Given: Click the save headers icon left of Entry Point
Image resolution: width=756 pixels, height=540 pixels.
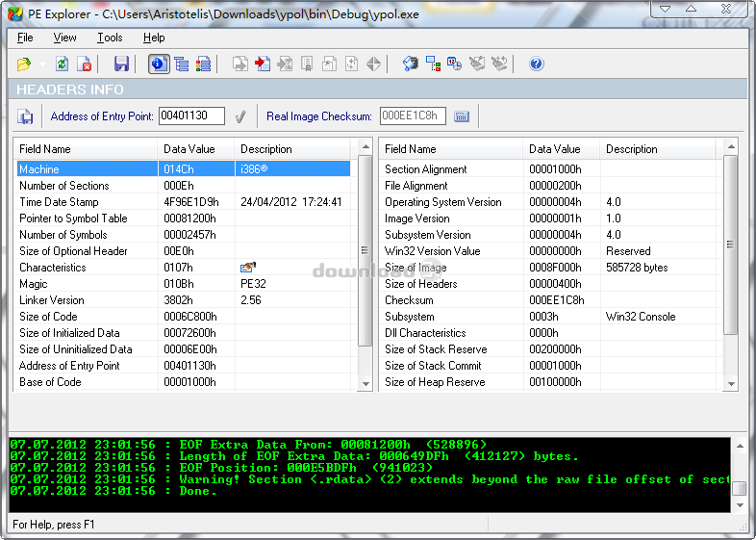Looking at the screenshot, I should [x=25, y=116].
